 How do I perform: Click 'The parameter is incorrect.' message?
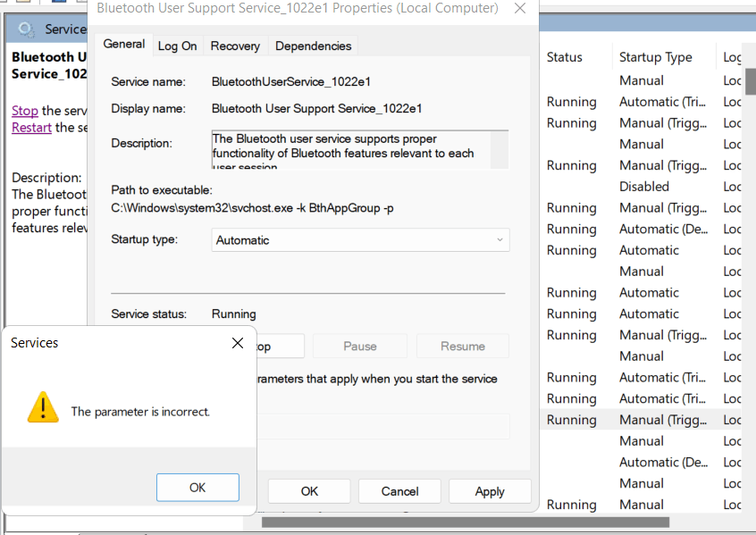click(x=140, y=412)
